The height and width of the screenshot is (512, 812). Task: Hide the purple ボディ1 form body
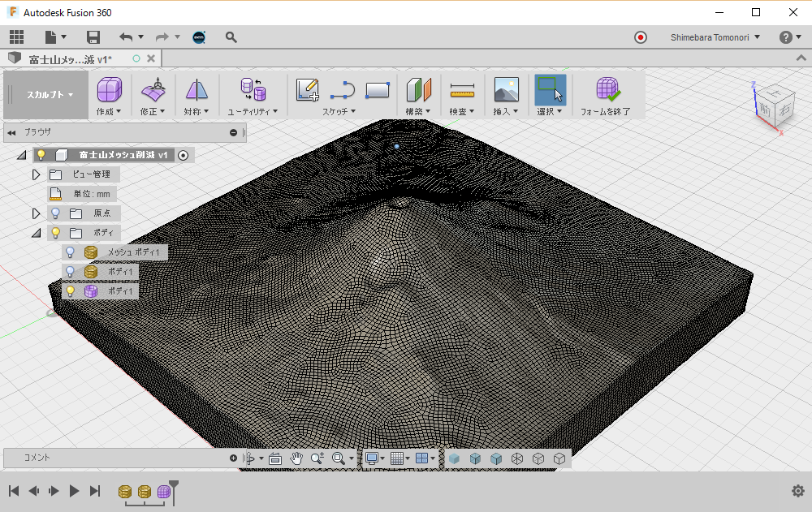(x=71, y=290)
